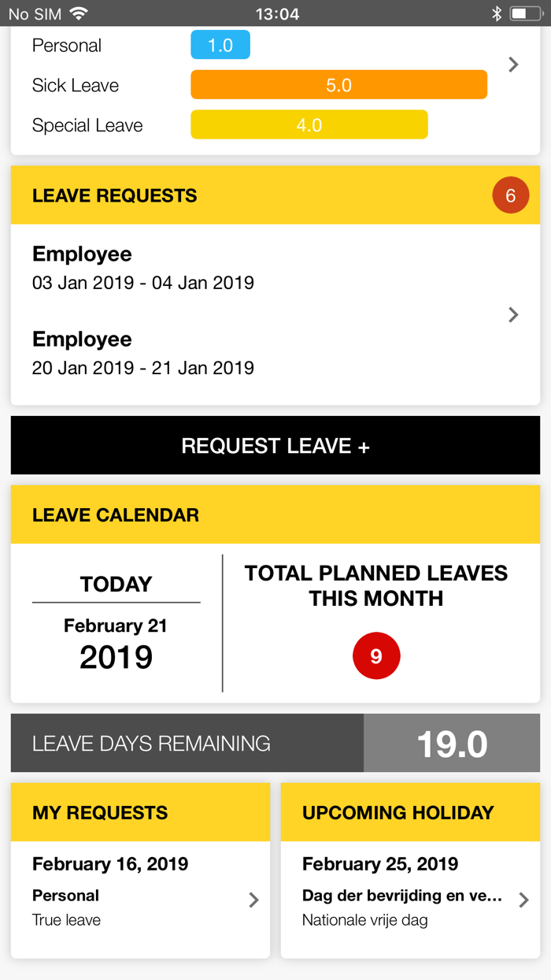Image resolution: width=551 pixels, height=980 pixels.
Task: Expand the Employee request for 03 Jan 2019
Action: [x=142, y=268]
